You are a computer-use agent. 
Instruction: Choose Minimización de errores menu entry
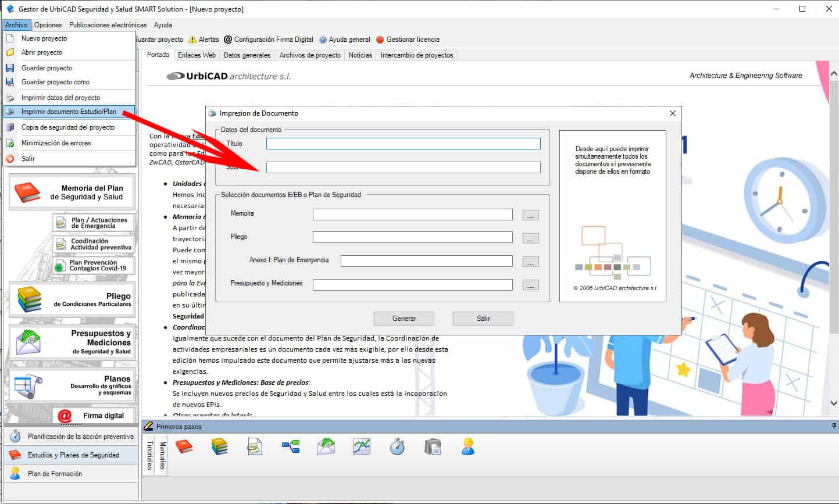point(69,143)
